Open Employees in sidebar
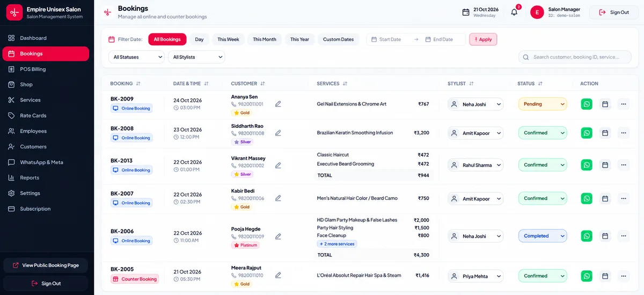 coord(46,131)
